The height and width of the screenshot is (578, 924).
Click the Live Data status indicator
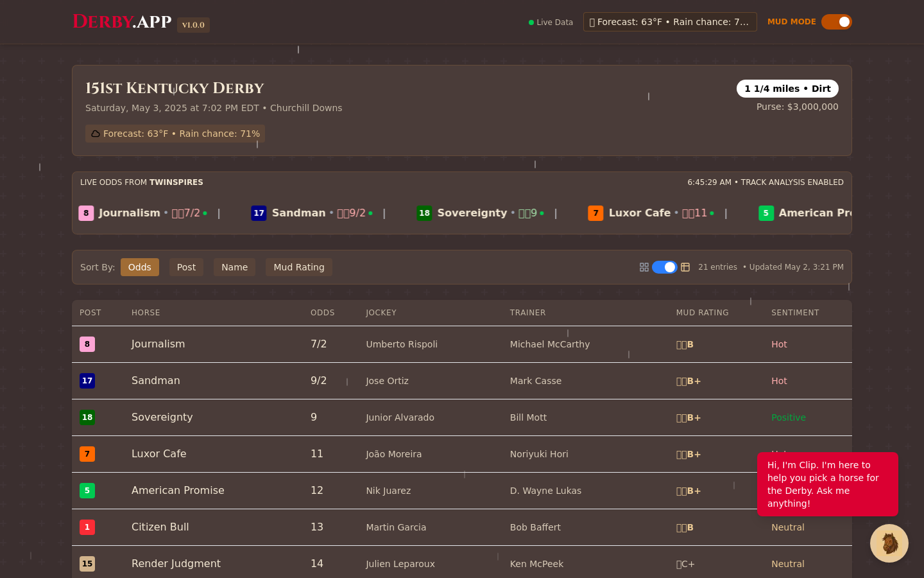click(551, 22)
